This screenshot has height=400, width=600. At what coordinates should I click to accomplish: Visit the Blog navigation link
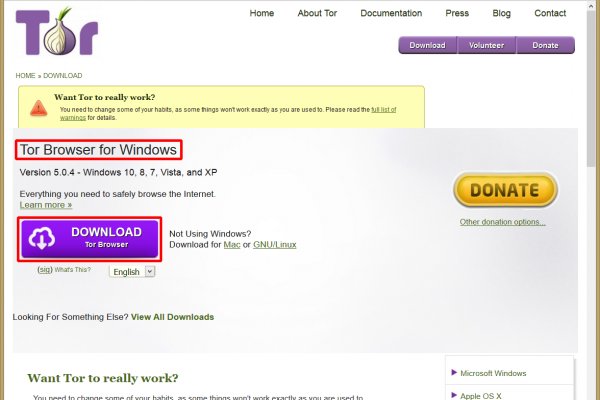[501, 13]
